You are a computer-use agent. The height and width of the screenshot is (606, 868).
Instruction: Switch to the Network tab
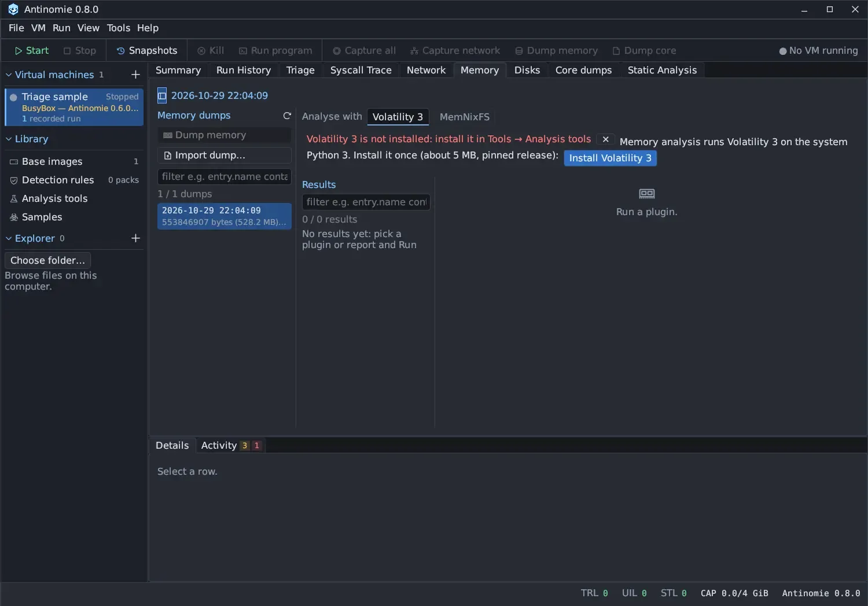(426, 70)
